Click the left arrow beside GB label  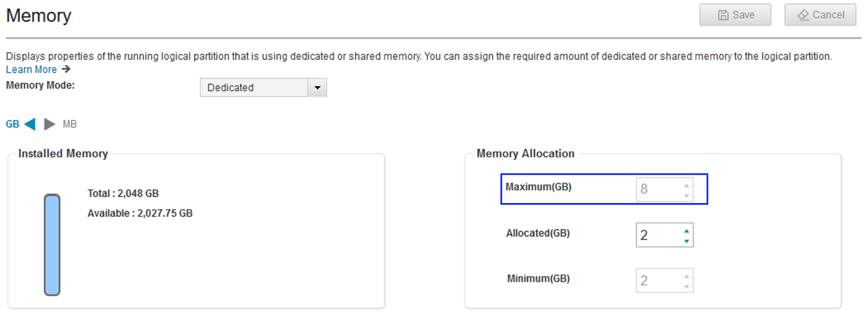(29, 124)
